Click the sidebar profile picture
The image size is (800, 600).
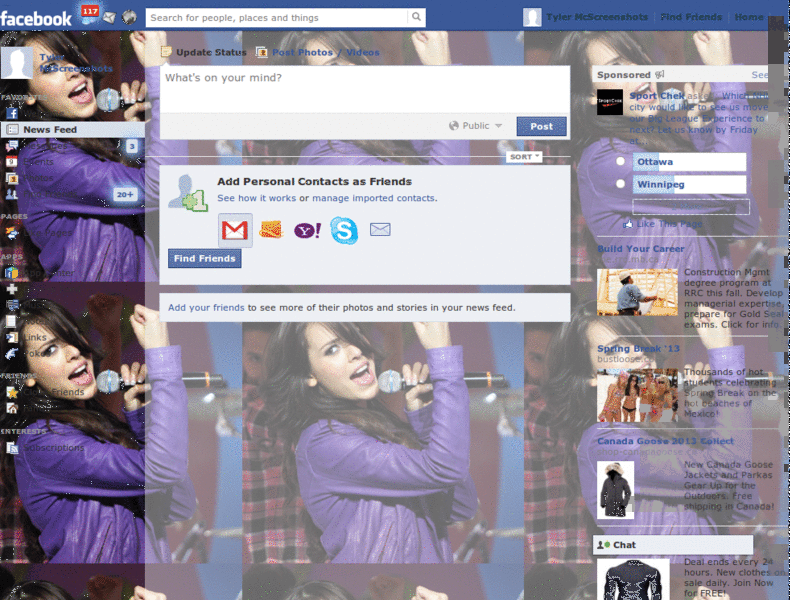[17, 63]
